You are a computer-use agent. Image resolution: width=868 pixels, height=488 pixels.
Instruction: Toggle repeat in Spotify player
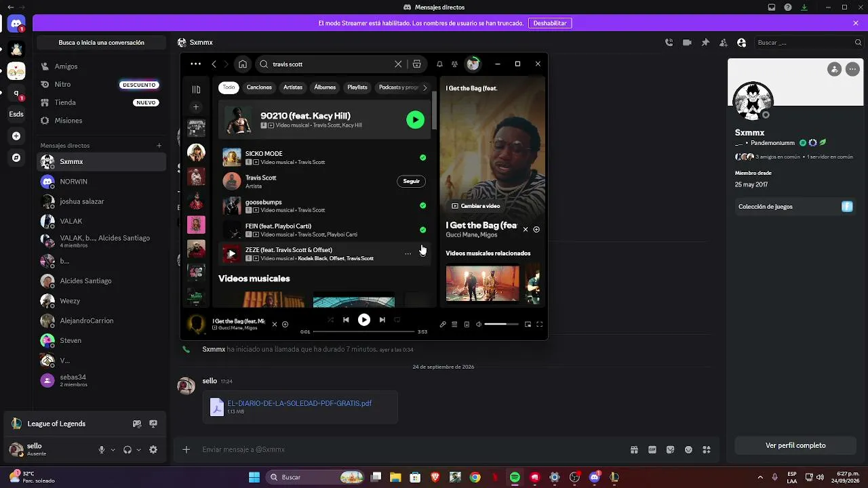[x=397, y=320]
